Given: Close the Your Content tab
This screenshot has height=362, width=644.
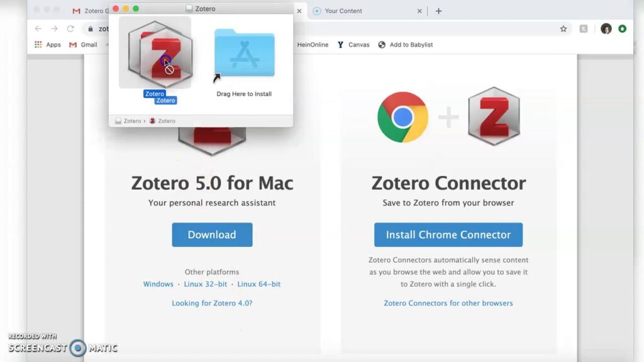Looking at the screenshot, I should 419,11.
